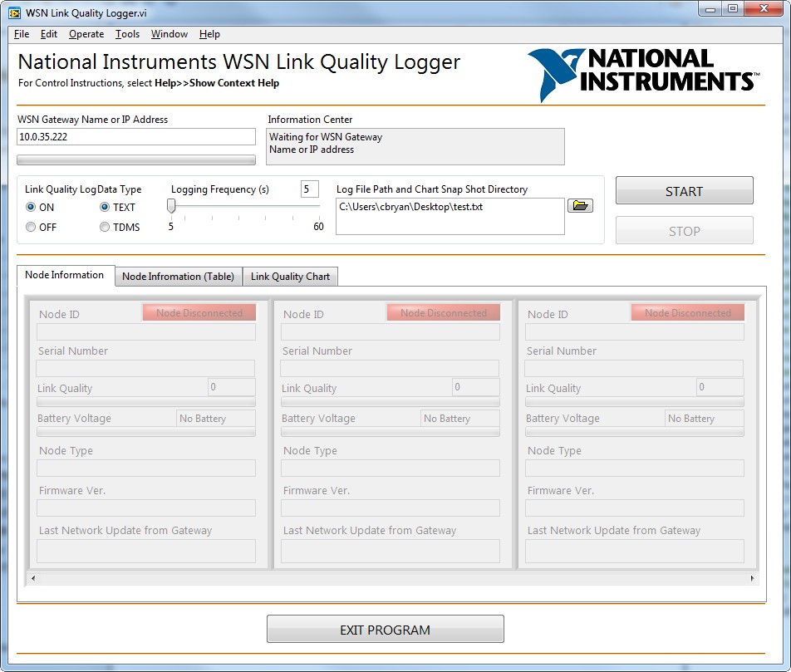Image resolution: width=791 pixels, height=672 pixels.
Task: Click second node's Battery Voltage No Battery box
Action: (460, 418)
